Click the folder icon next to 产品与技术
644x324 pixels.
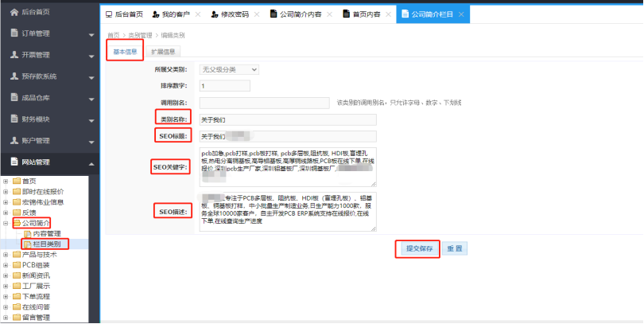coord(16,254)
